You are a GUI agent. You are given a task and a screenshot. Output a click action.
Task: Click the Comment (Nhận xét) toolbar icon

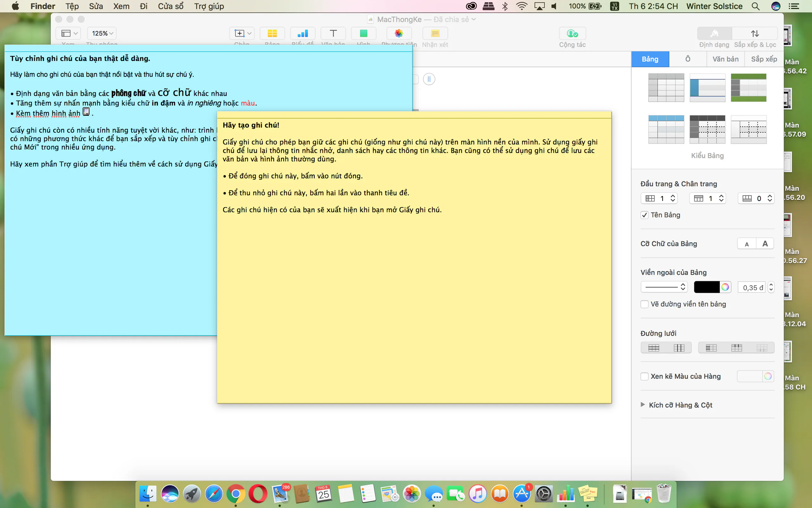[x=435, y=33]
